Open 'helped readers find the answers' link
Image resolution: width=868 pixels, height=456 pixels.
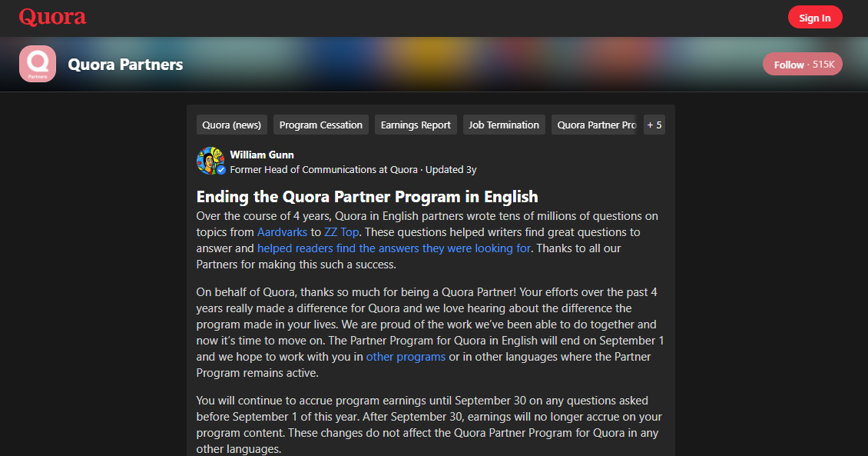click(393, 248)
